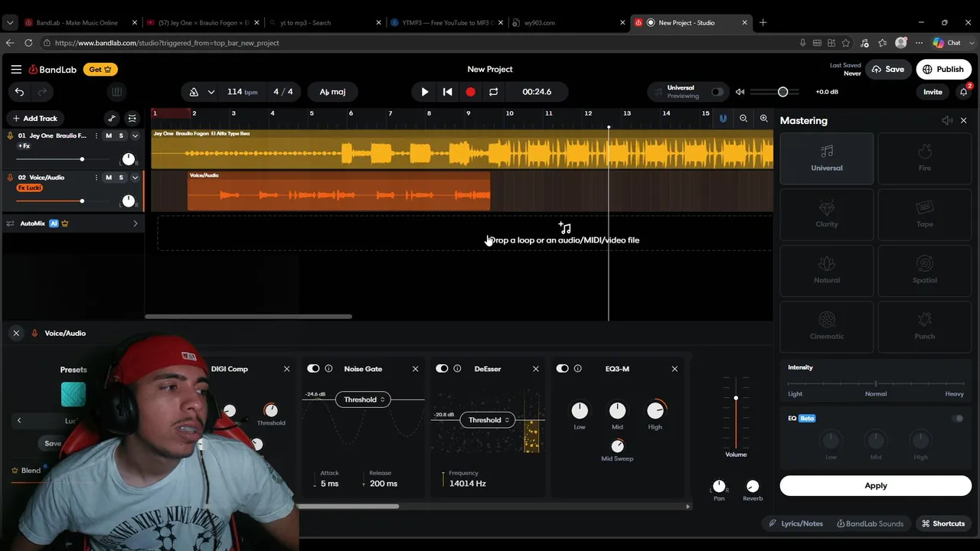980x551 pixels.
Task: Expand the AutoMix section
Action: pyautogui.click(x=136, y=223)
